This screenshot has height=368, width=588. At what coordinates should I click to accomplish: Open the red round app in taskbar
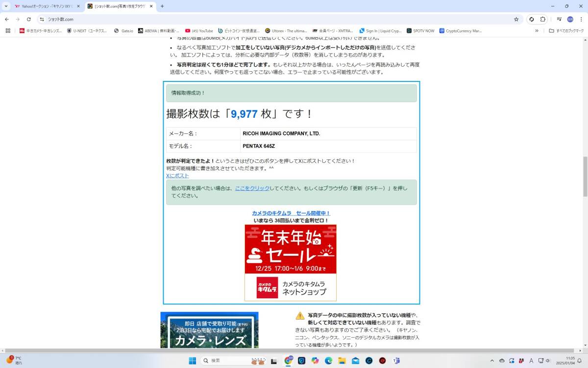tap(382, 361)
